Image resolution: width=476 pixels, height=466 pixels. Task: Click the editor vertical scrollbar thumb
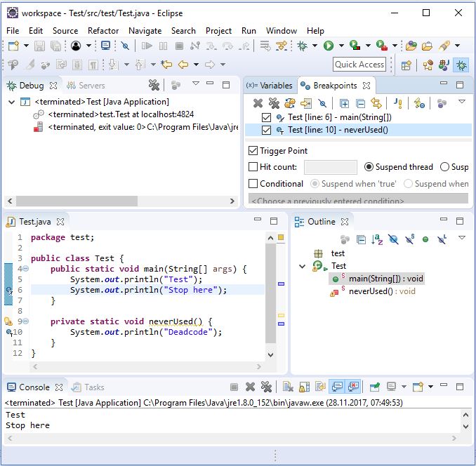click(270, 293)
